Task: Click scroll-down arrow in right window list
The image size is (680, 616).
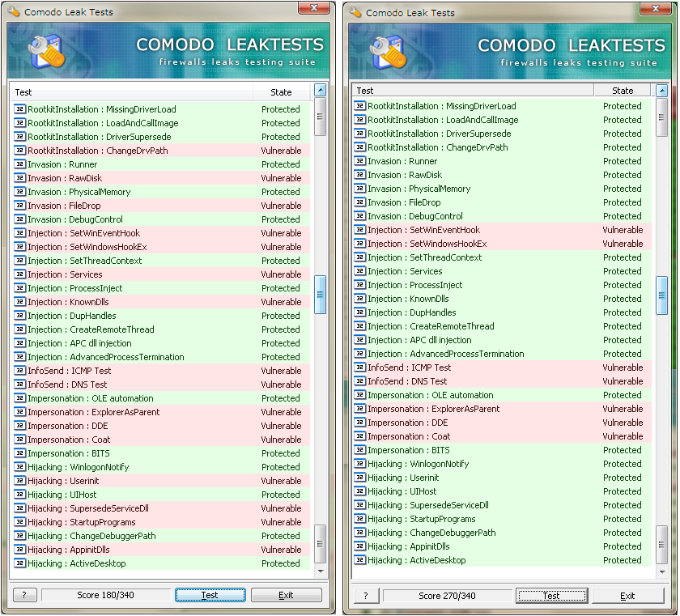Action: [x=662, y=572]
